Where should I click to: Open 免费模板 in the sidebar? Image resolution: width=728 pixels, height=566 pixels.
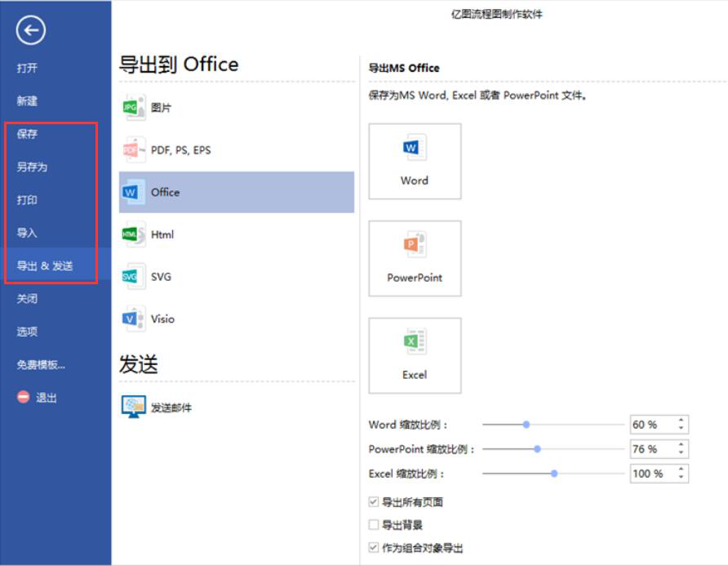pyautogui.click(x=41, y=365)
